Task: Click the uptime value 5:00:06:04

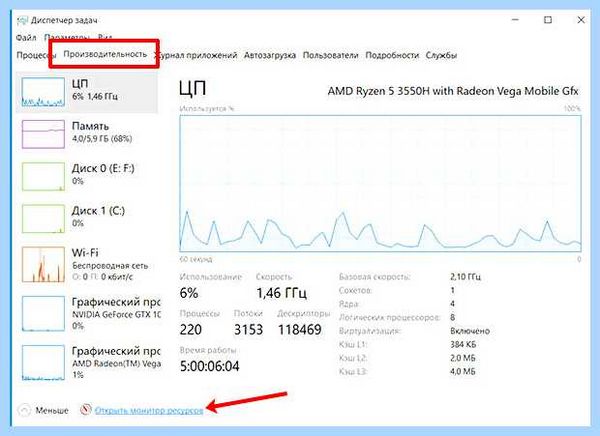Action: click(x=209, y=366)
